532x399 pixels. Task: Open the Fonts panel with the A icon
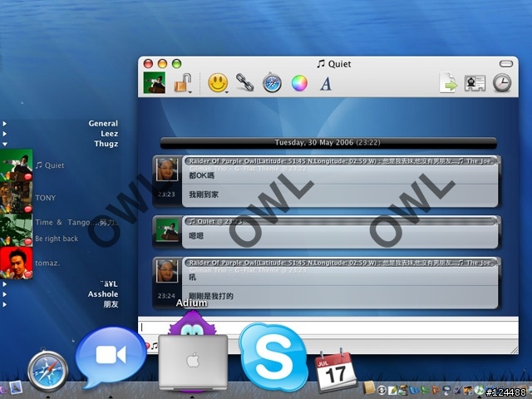point(326,84)
